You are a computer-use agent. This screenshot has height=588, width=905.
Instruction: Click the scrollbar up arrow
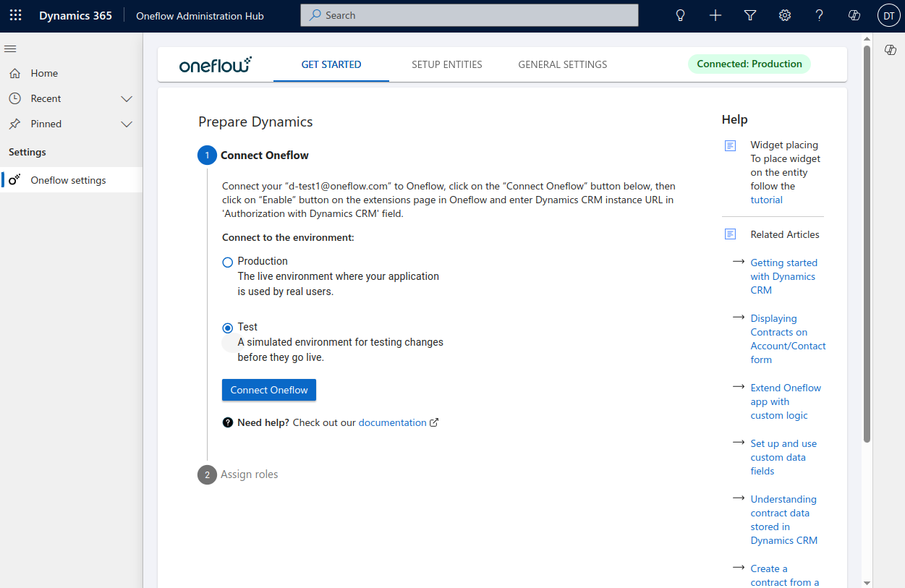[867, 38]
